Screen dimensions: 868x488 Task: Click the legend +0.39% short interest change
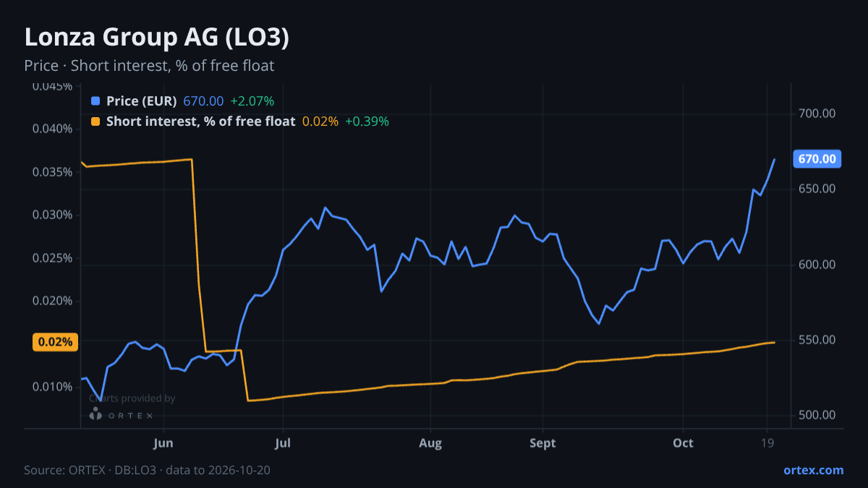click(367, 121)
